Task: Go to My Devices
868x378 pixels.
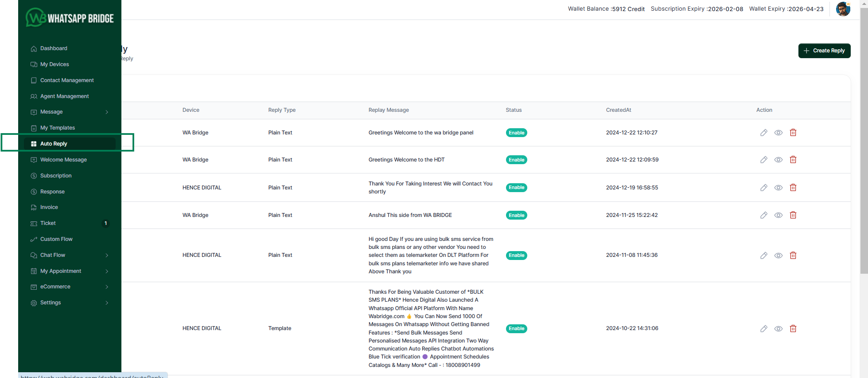Action: click(x=54, y=64)
